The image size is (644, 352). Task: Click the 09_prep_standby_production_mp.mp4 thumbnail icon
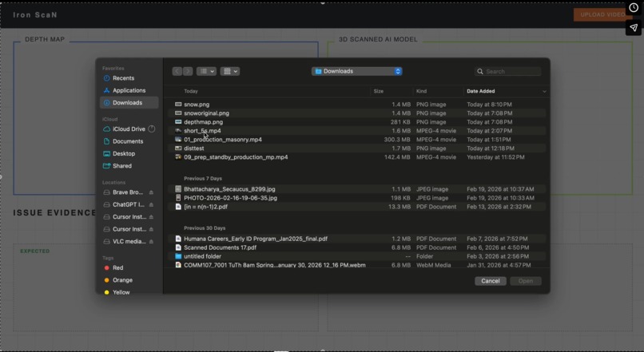point(178,157)
